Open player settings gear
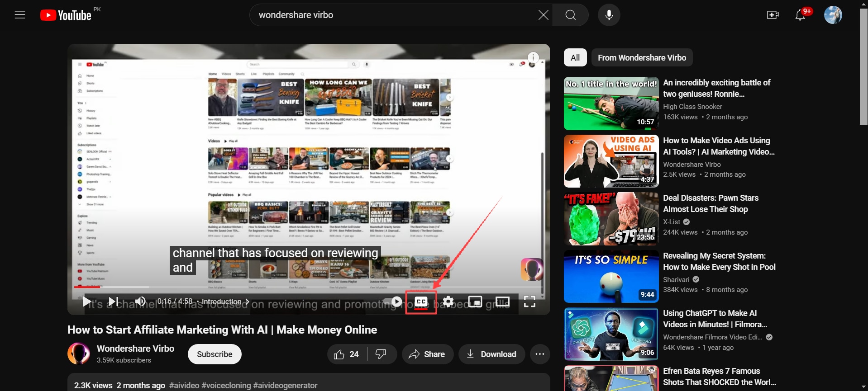 coord(448,301)
